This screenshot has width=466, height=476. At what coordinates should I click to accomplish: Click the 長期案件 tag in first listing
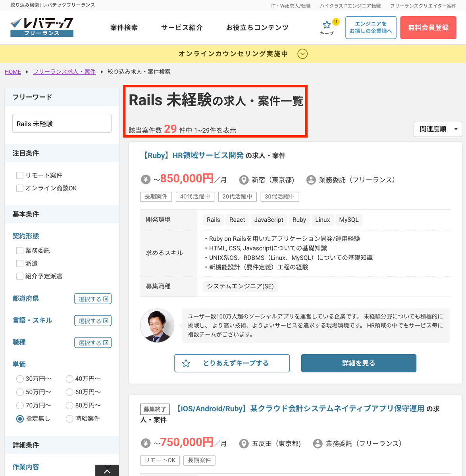tap(156, 197)
